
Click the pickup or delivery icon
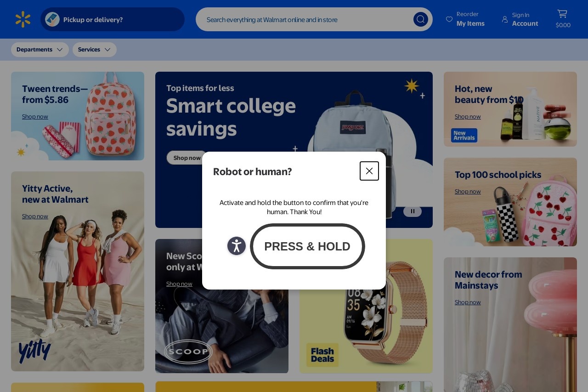(x=52, y=19)
